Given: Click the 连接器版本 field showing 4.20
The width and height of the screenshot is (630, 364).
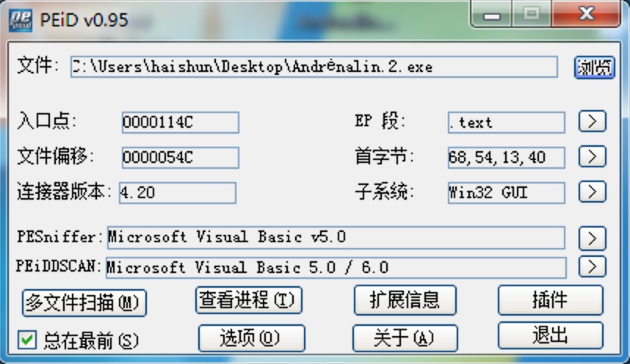Looking at the screenshot, I should (x=178, y=193).
